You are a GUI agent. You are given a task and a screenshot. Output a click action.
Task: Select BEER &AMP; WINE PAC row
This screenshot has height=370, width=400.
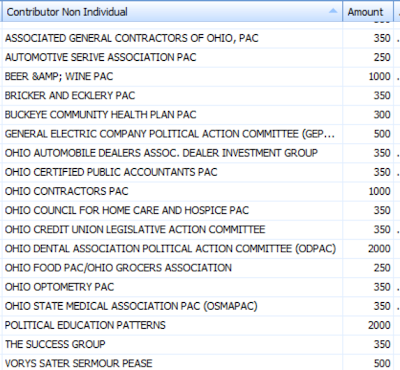pos(200,77)
